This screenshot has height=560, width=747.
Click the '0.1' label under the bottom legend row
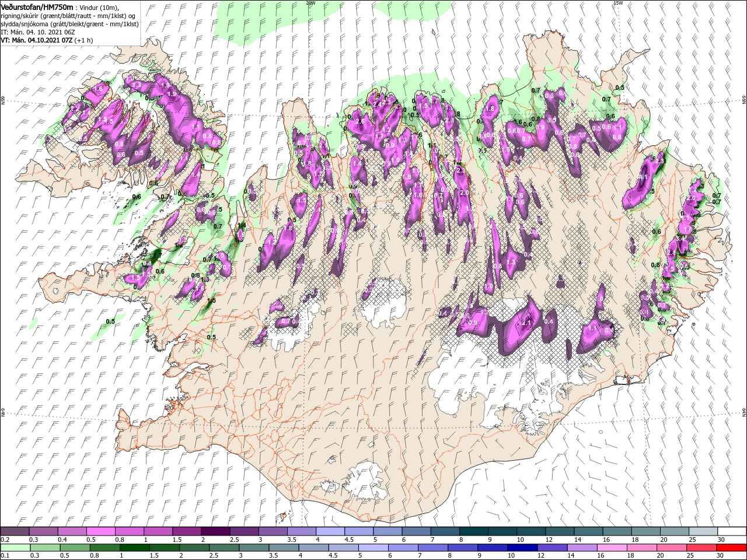click(x=5, y=556)
